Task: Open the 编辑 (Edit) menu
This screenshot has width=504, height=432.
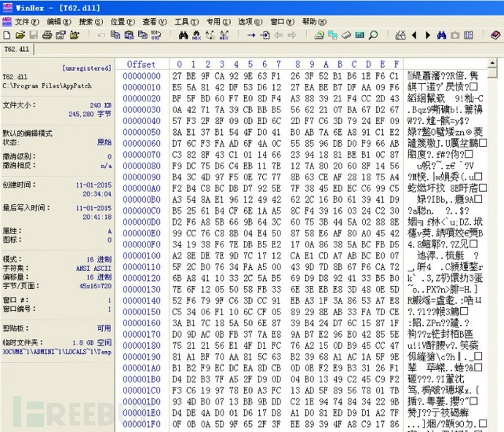Action: pyautogui.click(x=59, y=22)
